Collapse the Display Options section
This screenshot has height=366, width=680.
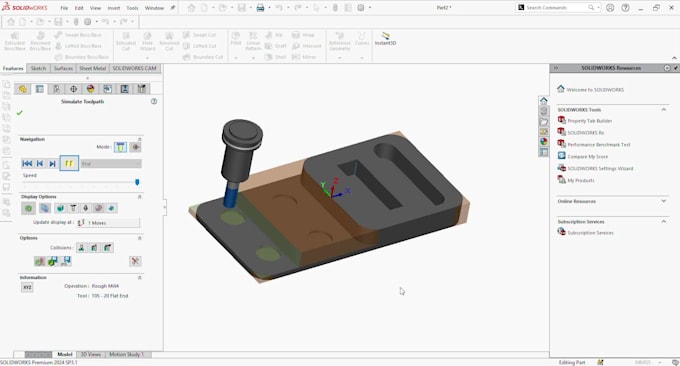click(x=140, y=197)
